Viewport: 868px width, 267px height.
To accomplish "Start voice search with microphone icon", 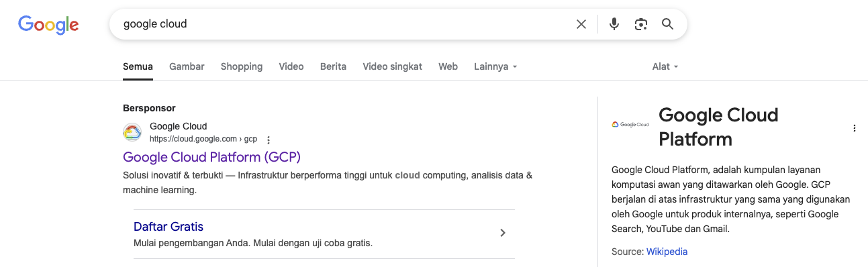I will (x=614, y=24).
